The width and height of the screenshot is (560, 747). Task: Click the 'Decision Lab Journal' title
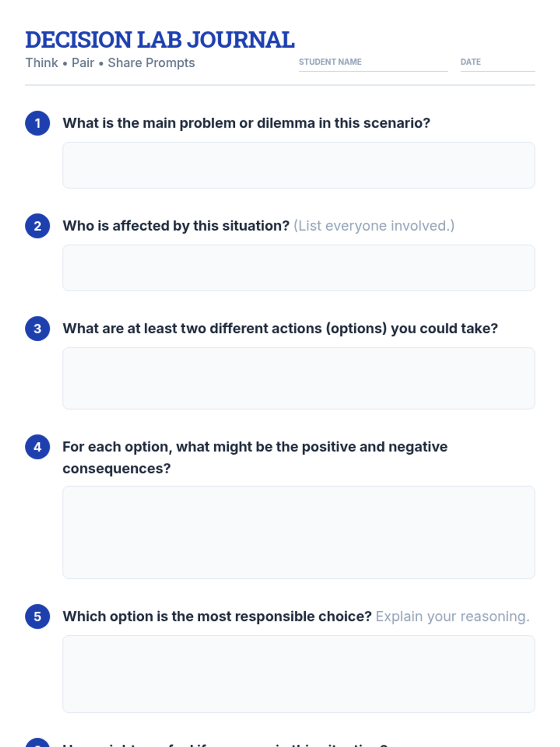[x=160, y=40]
